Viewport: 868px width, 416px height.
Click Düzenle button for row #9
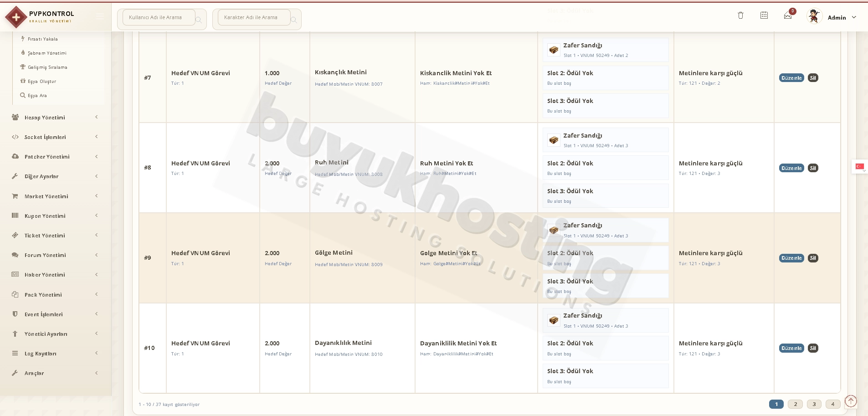click(791, 258)
